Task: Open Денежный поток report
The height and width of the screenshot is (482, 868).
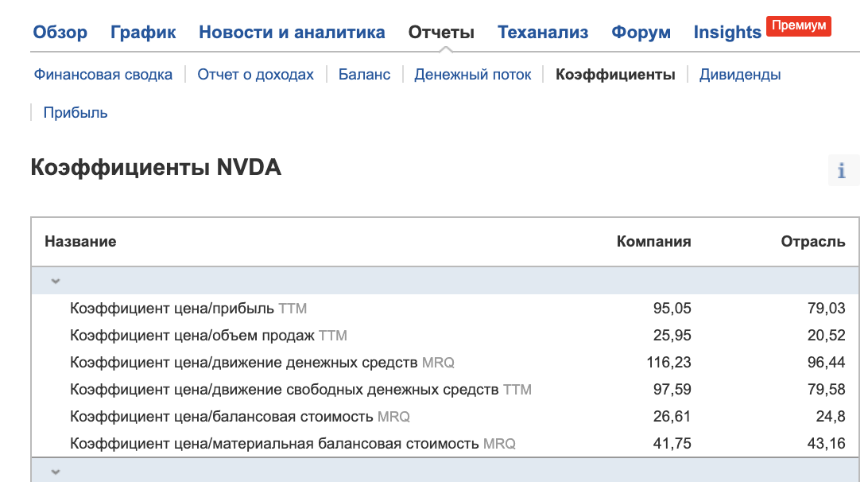Action: click(472, 74)
